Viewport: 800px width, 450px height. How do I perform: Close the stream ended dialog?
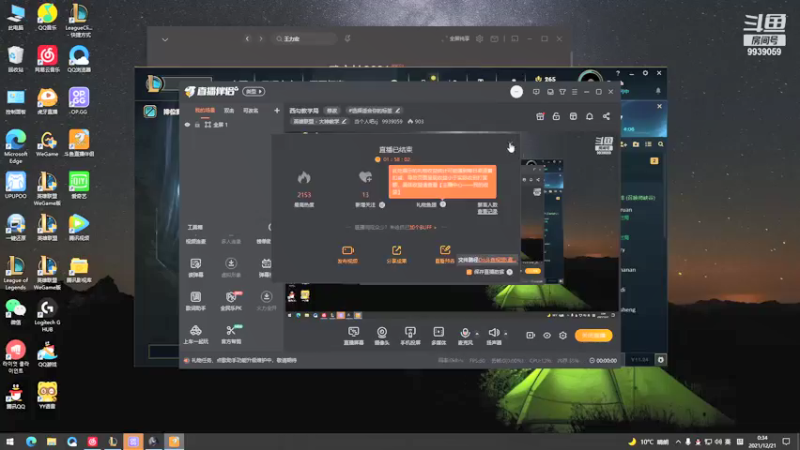511,144
